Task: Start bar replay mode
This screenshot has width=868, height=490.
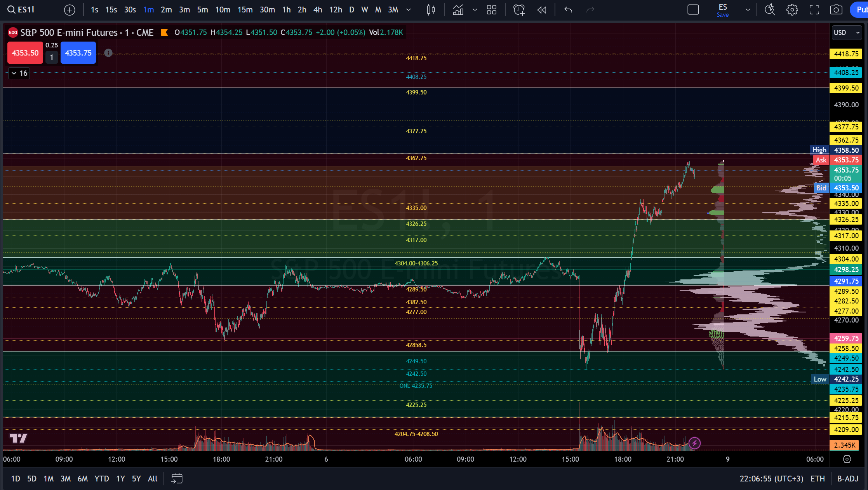Action: coord(542,10)
